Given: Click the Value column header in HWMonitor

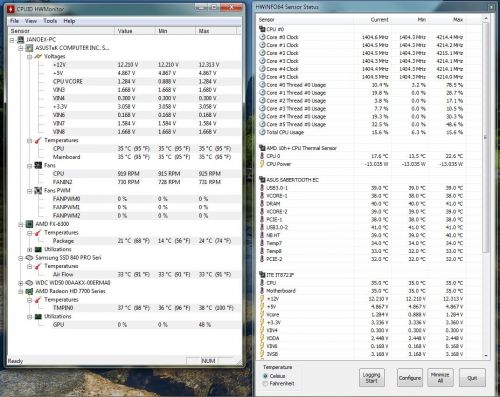Looking at the screenshot, I should point(135,31).
